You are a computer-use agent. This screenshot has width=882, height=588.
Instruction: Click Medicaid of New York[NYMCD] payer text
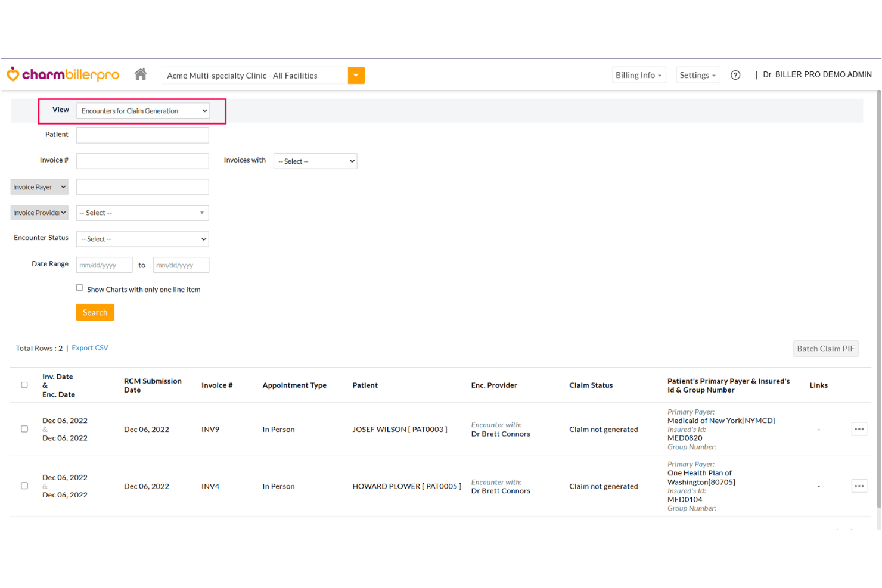[721, 421]
